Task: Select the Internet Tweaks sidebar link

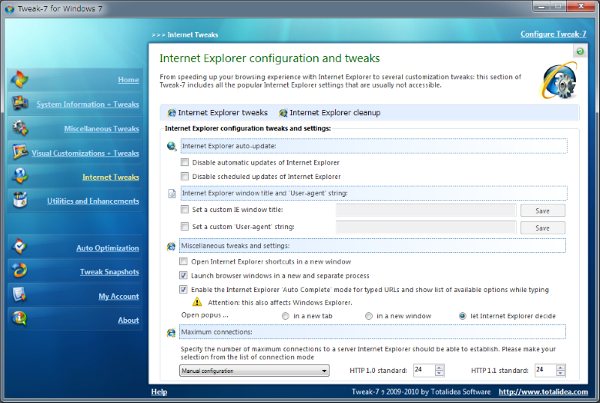Action: pos(111,177)
